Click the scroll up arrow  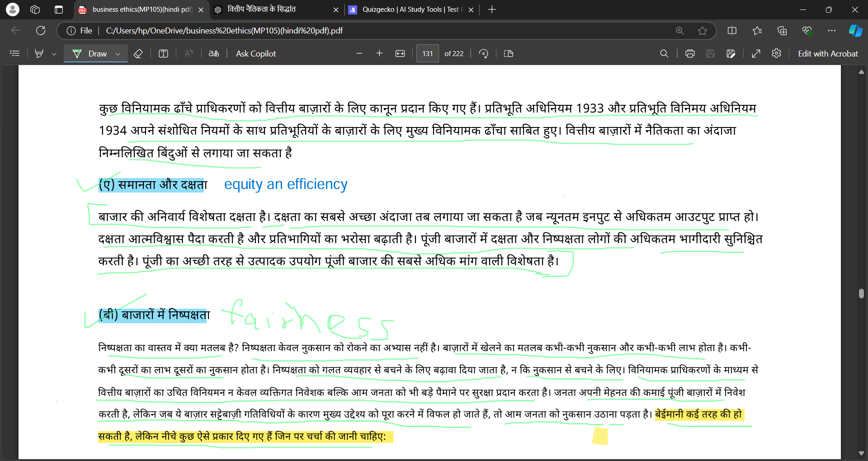click(861, 72)
